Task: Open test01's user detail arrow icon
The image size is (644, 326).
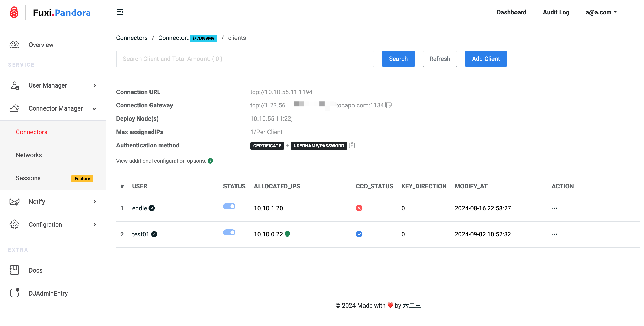Action: 154,234
